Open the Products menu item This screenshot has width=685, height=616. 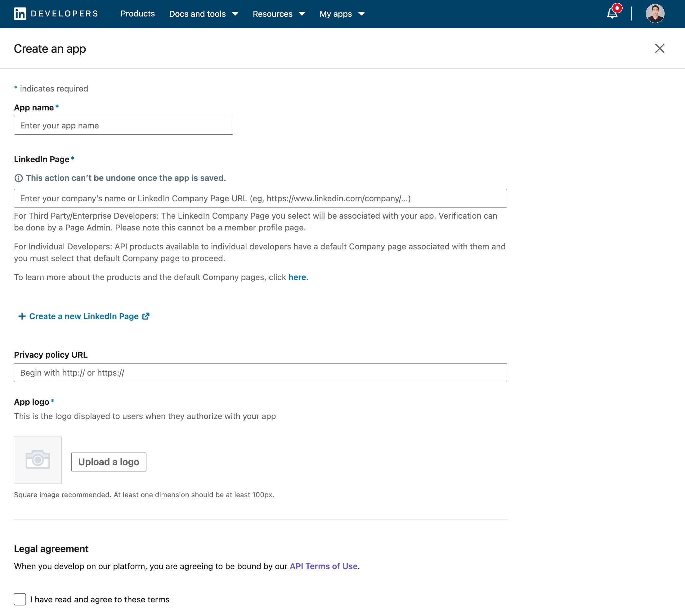click(x=137, y=14)
